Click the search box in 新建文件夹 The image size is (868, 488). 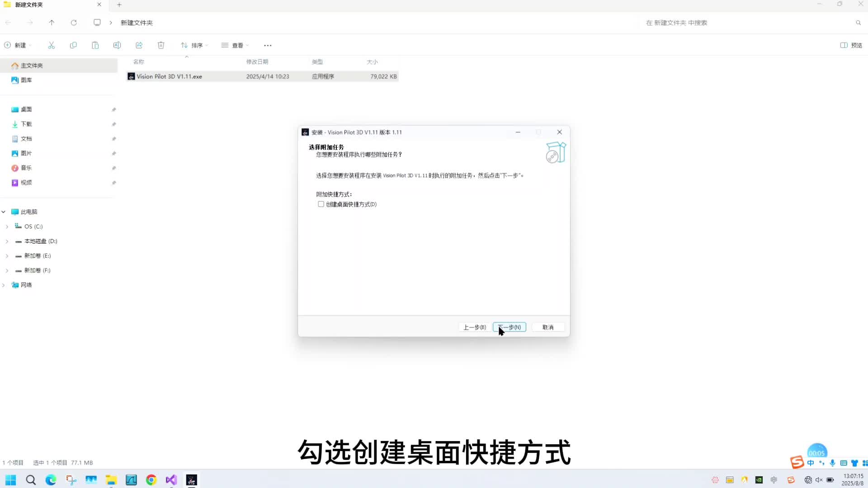(753, 23)
